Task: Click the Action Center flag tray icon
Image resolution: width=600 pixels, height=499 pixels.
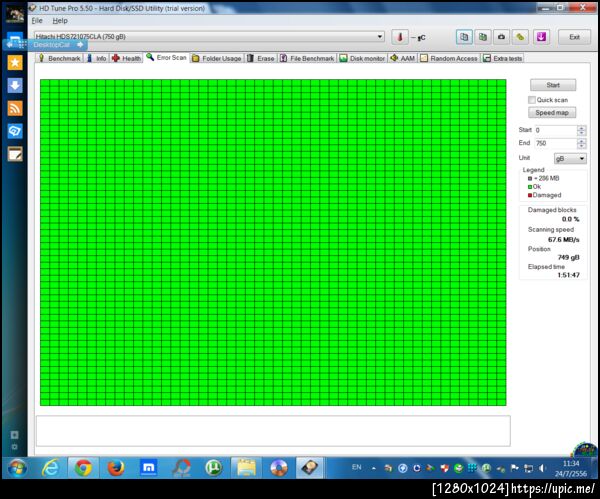Action: 515,468
